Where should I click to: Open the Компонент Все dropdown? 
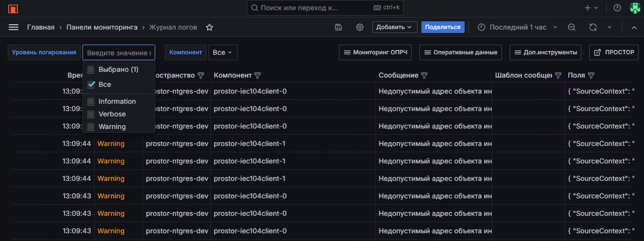click(223, 52)
